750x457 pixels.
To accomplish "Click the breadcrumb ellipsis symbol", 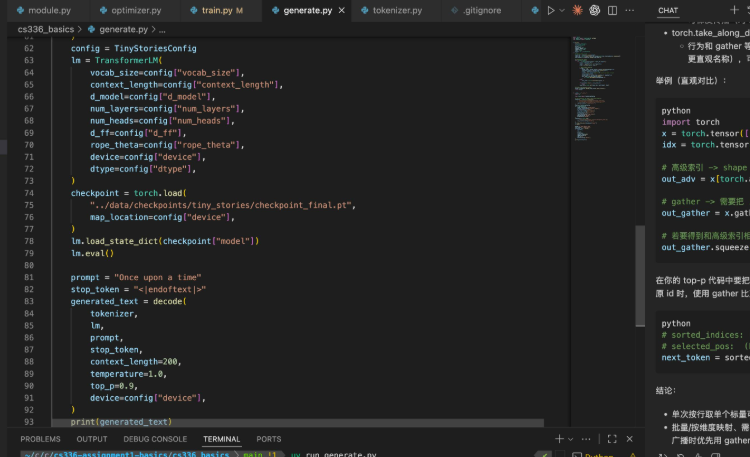I will coord(162,30).
